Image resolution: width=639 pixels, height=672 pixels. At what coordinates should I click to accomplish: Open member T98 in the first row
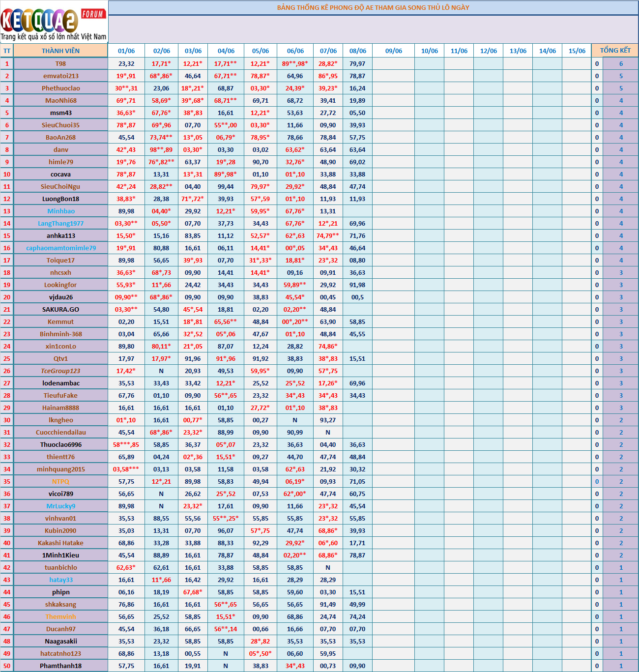(60, 63)
